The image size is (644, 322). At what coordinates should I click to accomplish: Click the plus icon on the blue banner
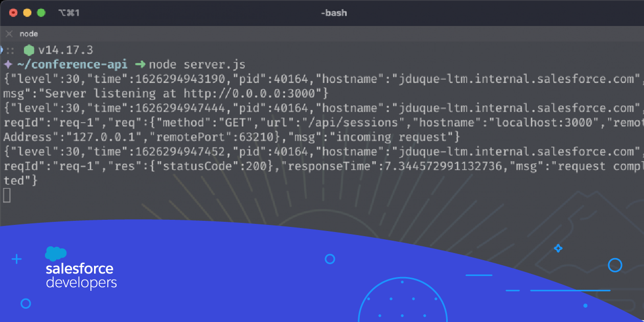pos(17,259)
